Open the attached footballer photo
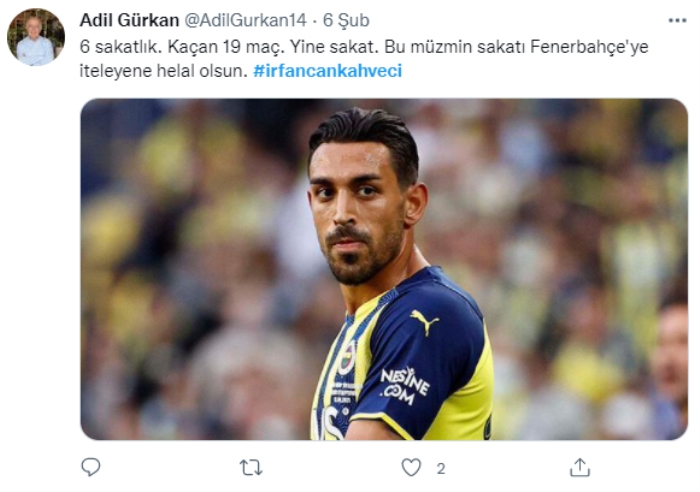This screenshot has height=492, width=700. click(384, 269)
